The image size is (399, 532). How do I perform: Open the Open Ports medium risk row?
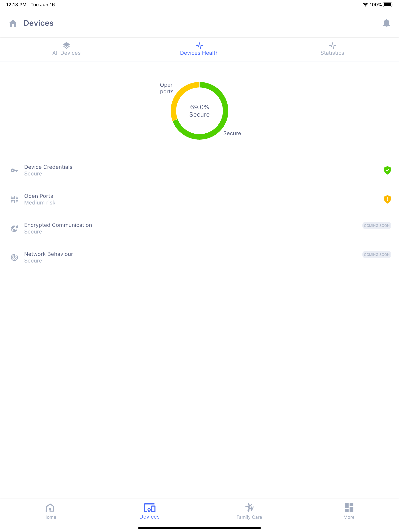pyautogui.click(x=169, y=199)
